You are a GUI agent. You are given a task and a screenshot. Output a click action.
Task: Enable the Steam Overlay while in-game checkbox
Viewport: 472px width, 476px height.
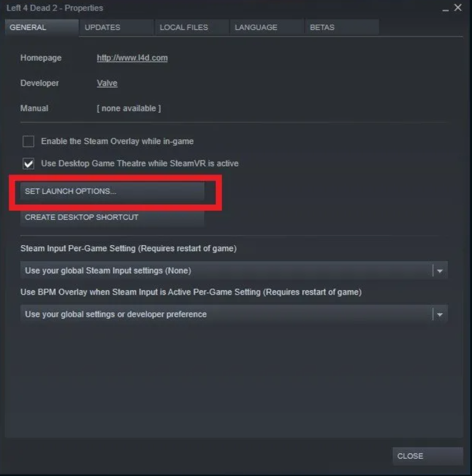pyautogui.click(x=28, y=141)
